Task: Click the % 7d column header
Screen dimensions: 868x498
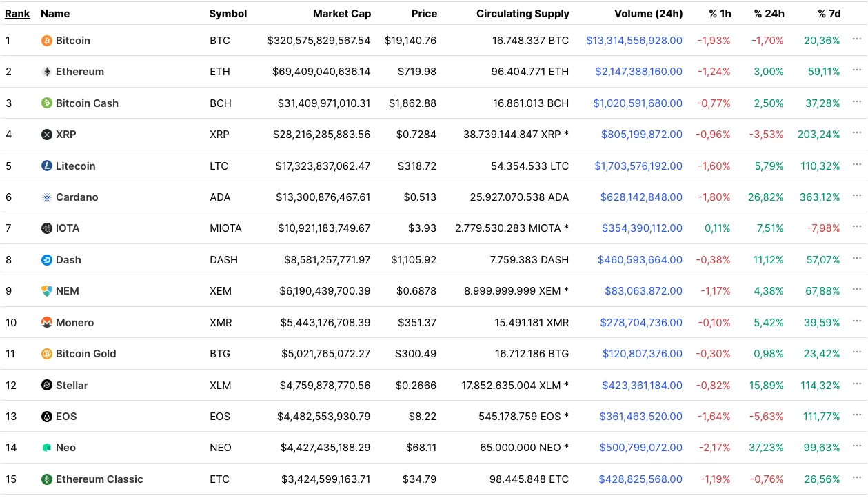Action: click(829, 14)
